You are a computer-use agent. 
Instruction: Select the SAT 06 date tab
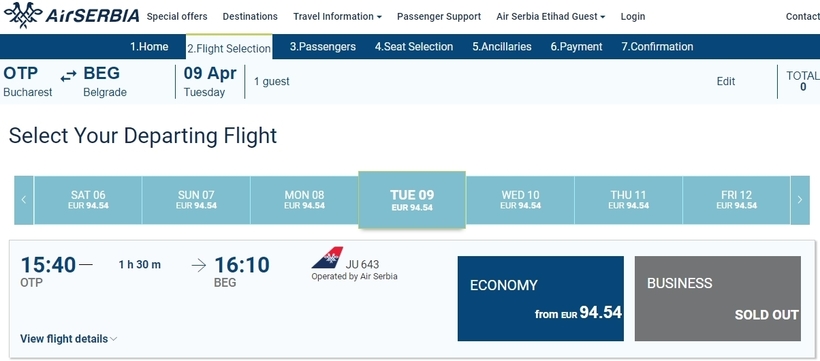point(88,200)
